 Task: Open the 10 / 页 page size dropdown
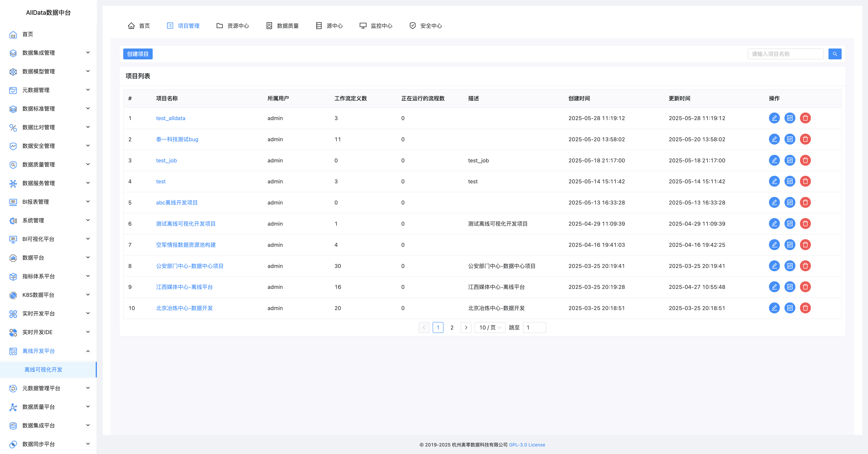point(490,328)
